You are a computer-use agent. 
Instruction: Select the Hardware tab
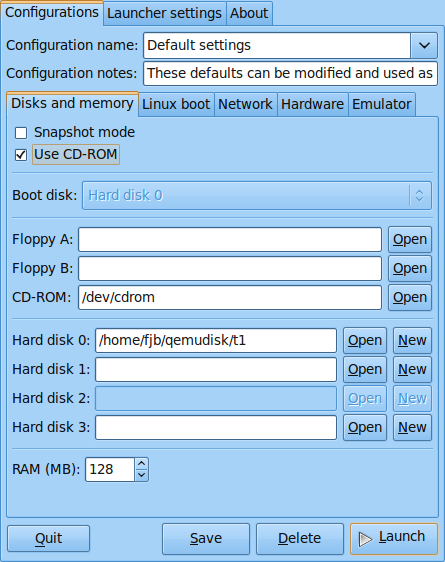312,104
